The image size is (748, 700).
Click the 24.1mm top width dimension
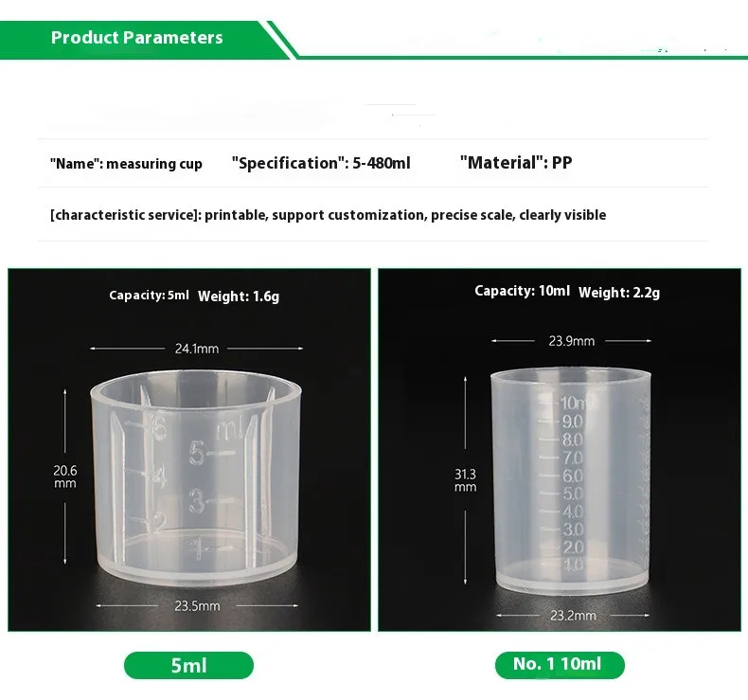197,349
